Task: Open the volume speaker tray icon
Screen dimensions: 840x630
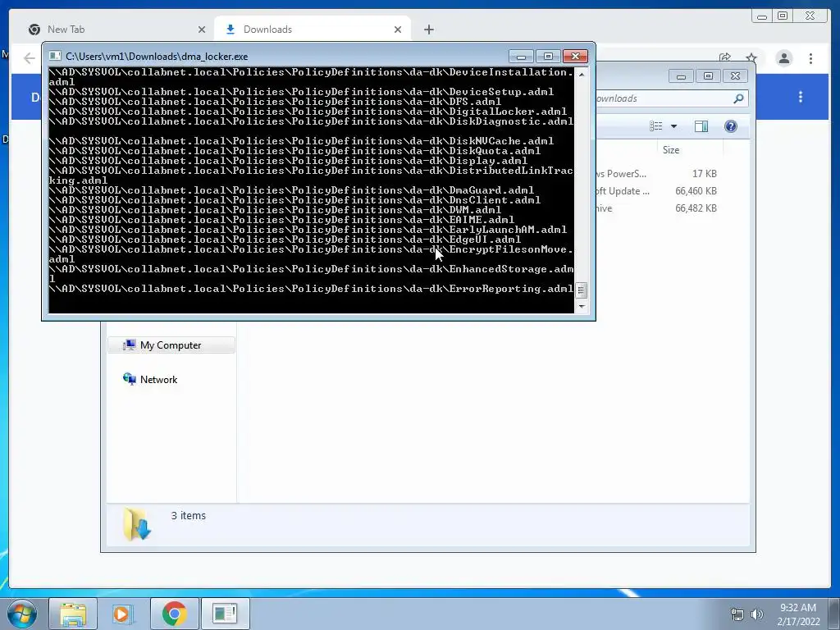Action: coord(757,614)
